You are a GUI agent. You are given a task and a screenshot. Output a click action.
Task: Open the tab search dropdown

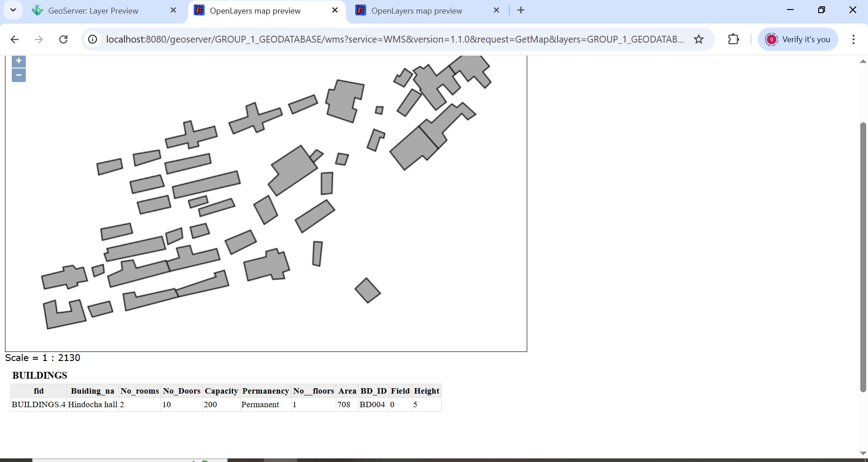click(x=13, y=10)
